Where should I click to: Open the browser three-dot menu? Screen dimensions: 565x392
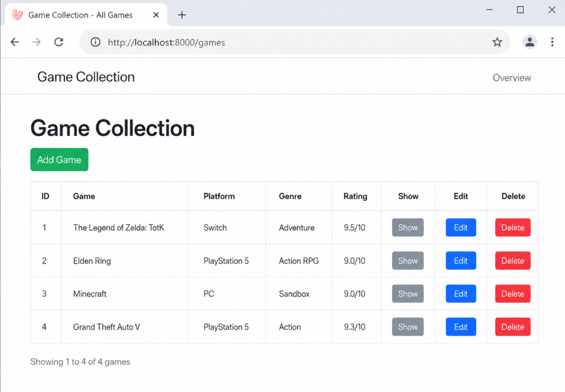[x=552, y=42]
